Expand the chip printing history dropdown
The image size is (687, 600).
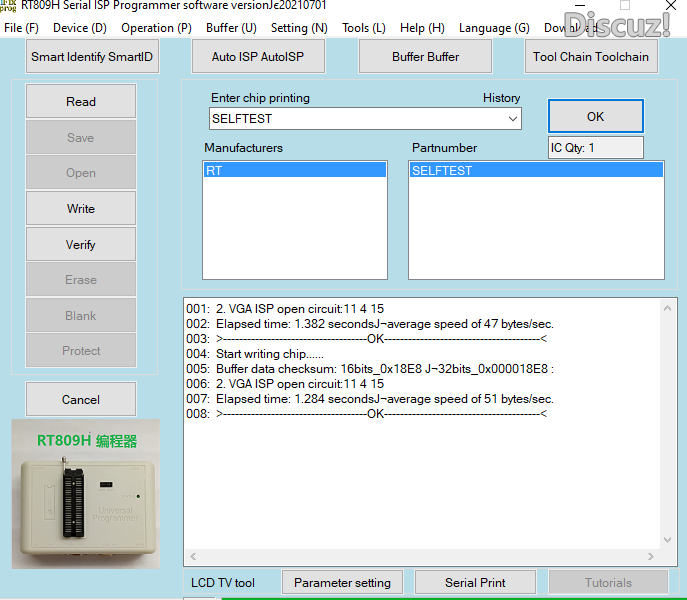(513, 119)
